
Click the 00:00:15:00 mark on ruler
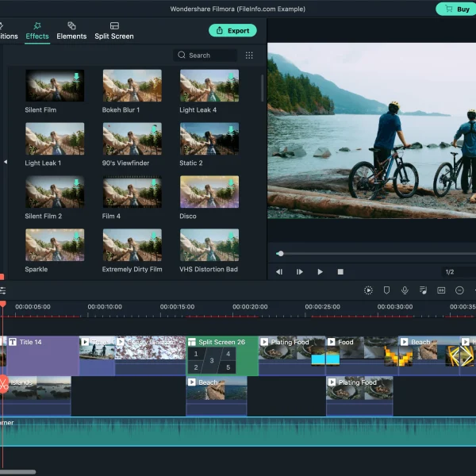coord(177,306)
